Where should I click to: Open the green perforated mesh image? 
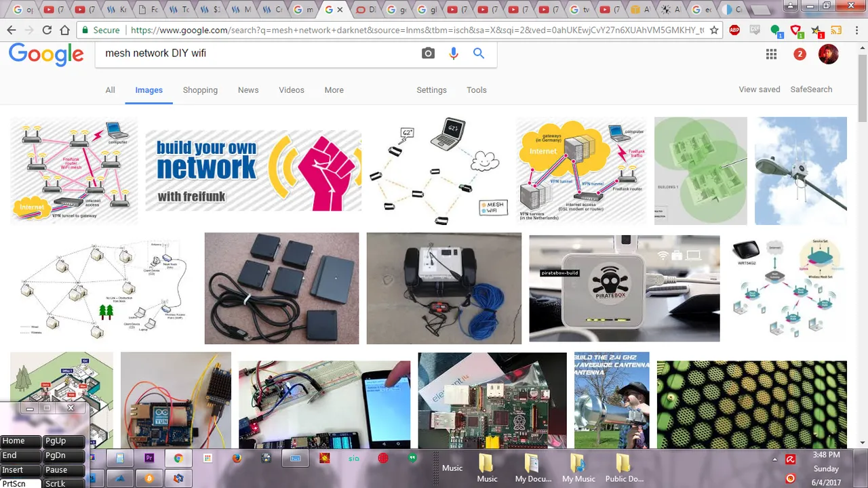[x=751, y=404]
